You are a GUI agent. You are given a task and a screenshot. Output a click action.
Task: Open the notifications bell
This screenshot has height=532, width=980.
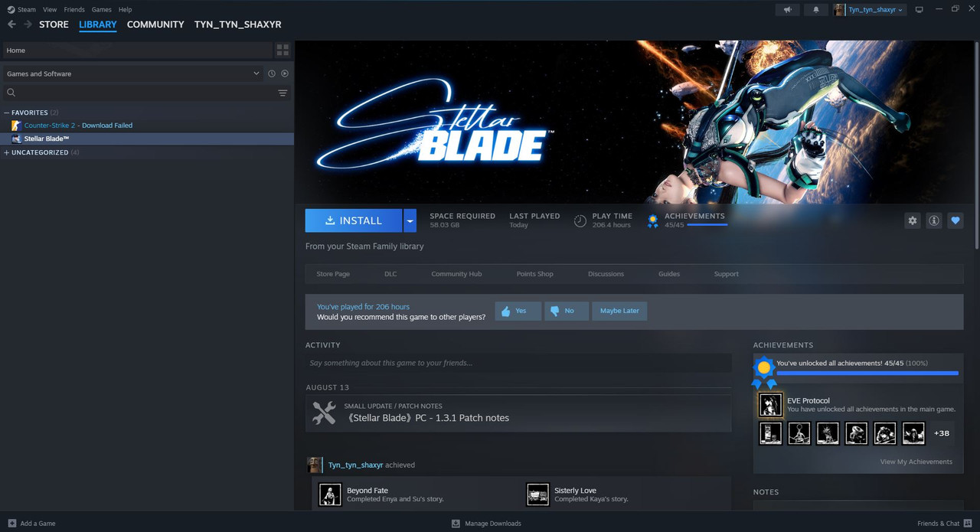point(815,9)
